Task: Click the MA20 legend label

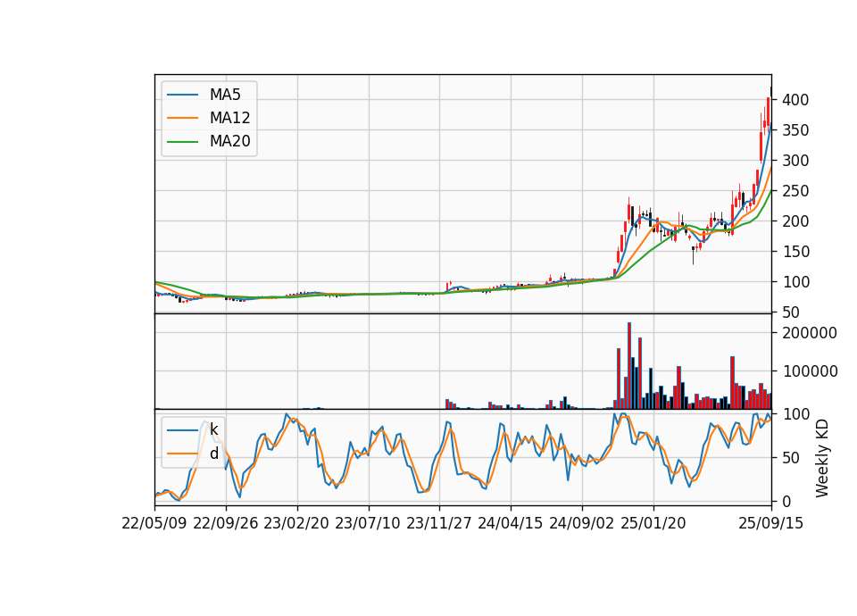Action: tap(229, 142)
